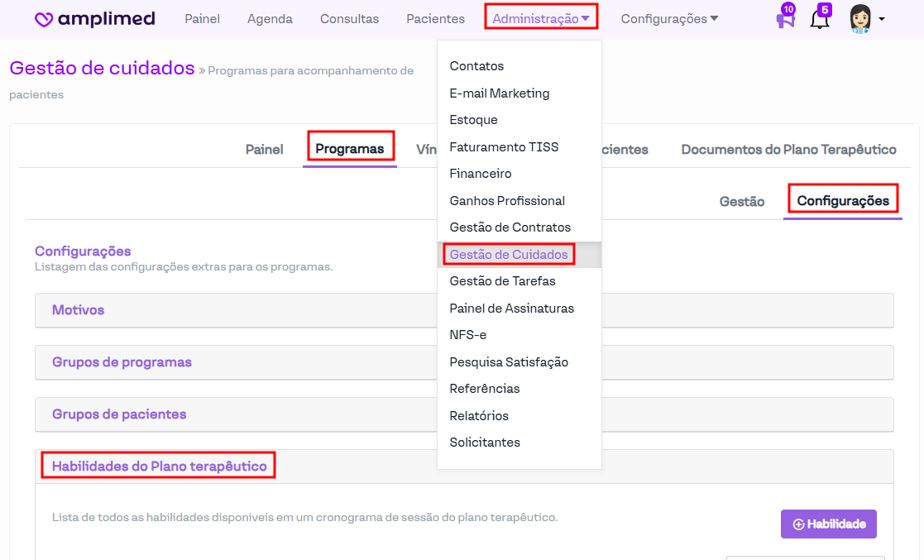Click the Amplimed heart logo
The height and width of the screenshot is (560, 924).
[45, 19]
